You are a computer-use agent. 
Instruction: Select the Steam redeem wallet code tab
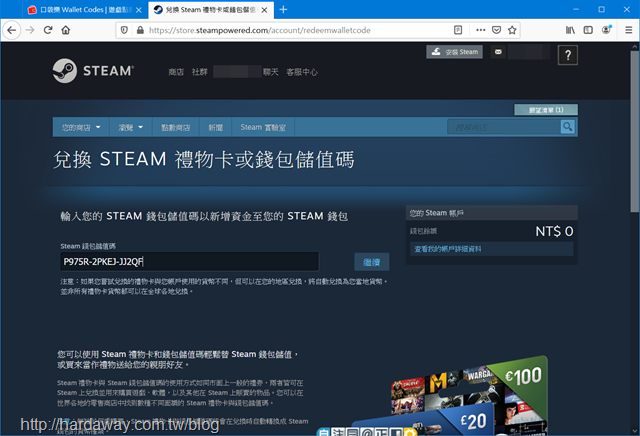[211, 10]
